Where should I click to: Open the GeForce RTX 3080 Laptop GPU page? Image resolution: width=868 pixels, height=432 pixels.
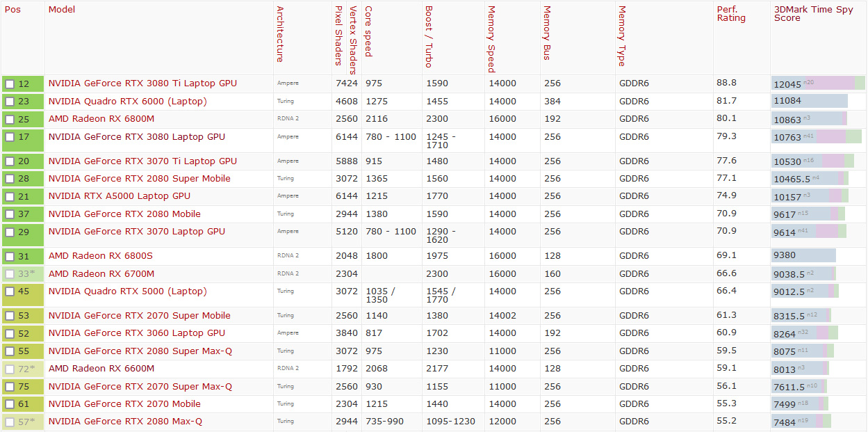point(136,137)
